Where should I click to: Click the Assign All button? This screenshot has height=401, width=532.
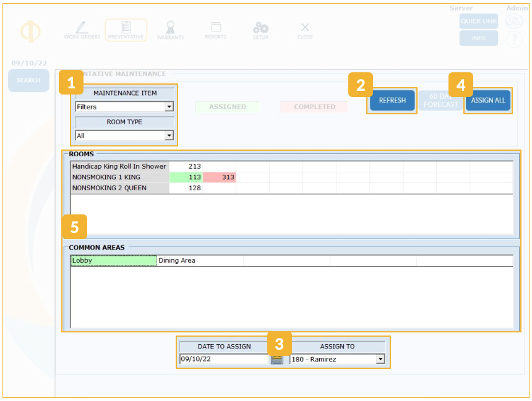tap(488, 101)
